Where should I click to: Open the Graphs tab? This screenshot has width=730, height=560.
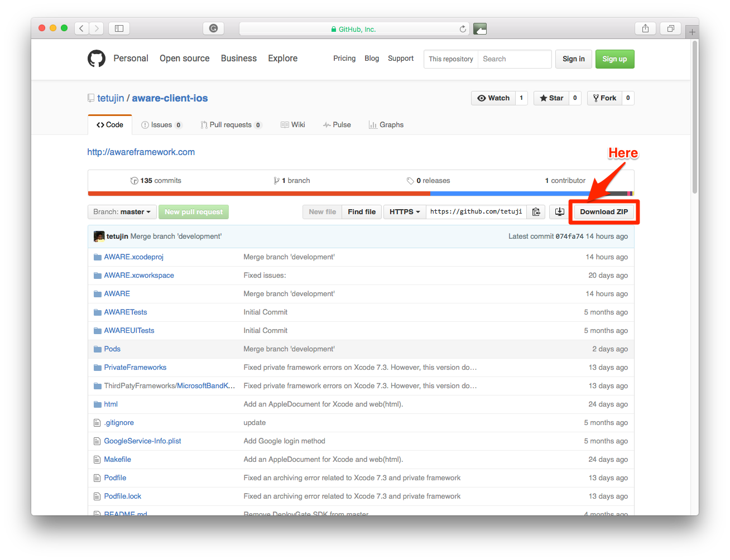[386, 125]
